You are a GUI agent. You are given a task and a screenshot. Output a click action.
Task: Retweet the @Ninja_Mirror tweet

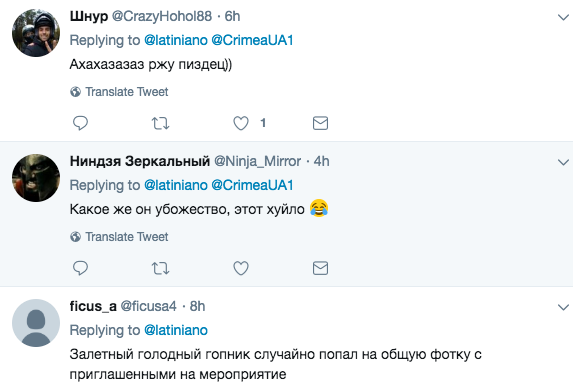pyautogui.click(x=160, y=268)
